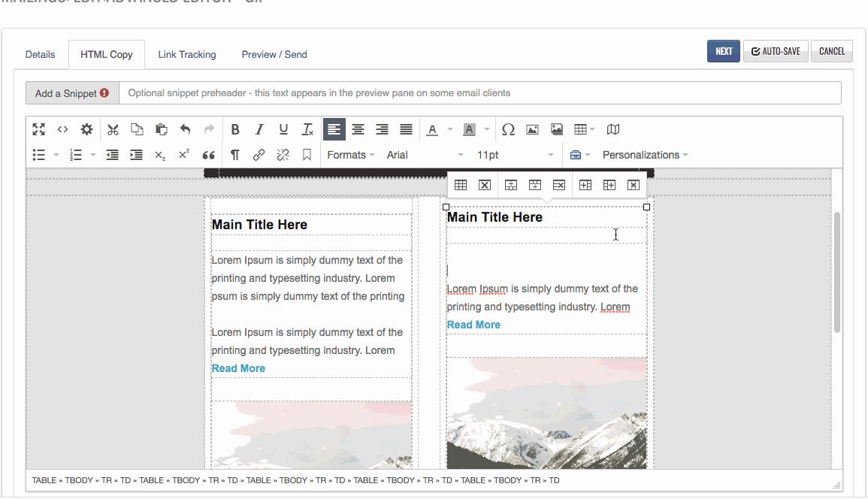The width and height of the screenshot is (868, 499).
Task: Click the remove link icon
Action: pyautogui.click(x=283, y=155)
